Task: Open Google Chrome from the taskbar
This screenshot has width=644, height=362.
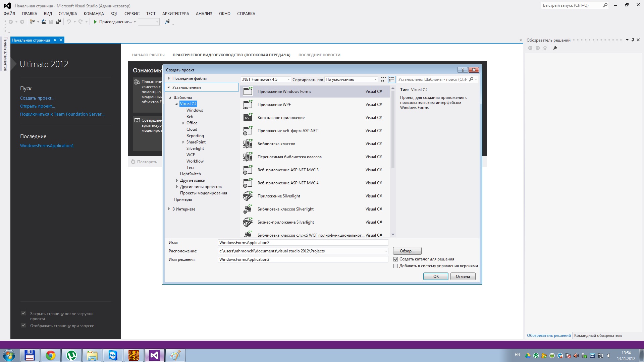Action: point(51,355)
